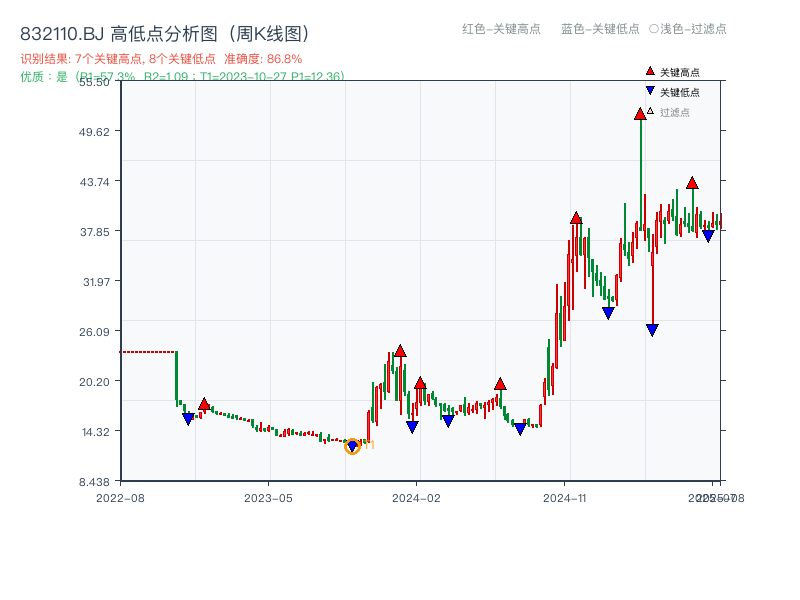Click the red marker above the 43.74 peak

click(x=691, y=183)
